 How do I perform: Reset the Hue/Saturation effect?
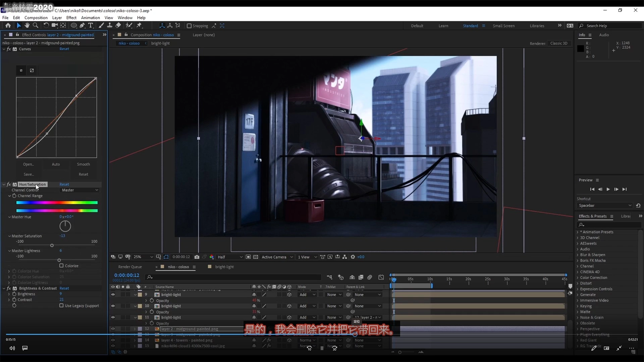64,184
